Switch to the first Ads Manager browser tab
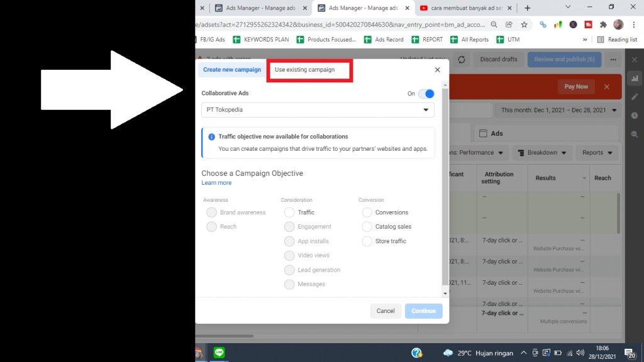The image size is (644, 362). point(261,8)
